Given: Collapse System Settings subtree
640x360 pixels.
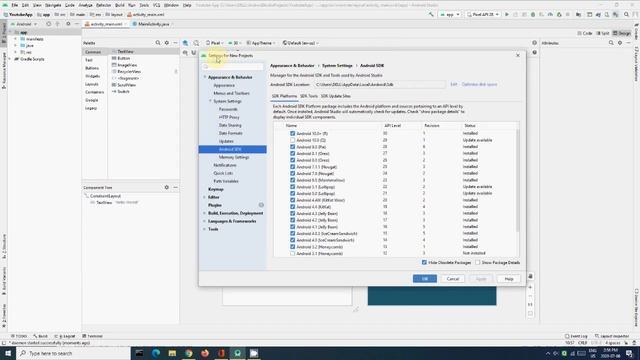Looking at the screenshot, I should pos(210,101).
